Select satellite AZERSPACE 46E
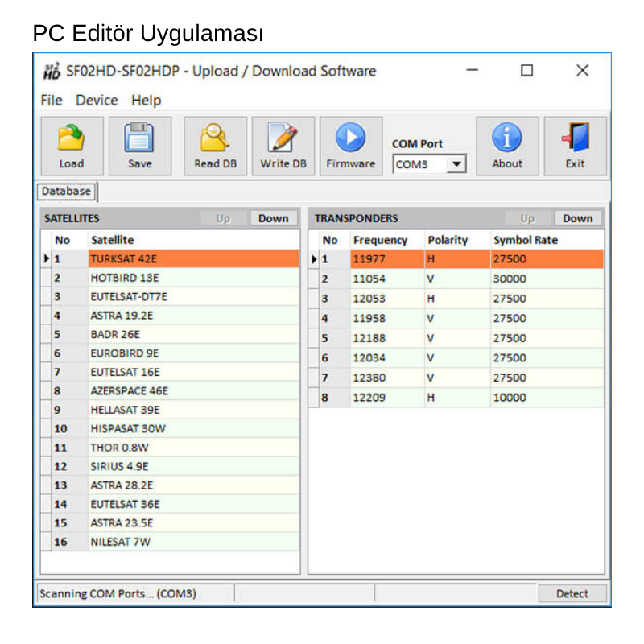The image size is (644, 644). tap(194, 391)
